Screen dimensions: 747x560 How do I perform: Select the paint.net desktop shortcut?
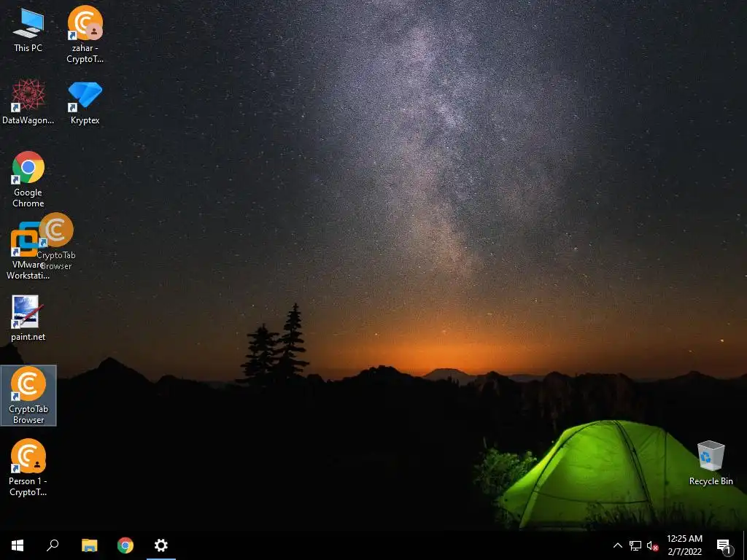(28, 318)
